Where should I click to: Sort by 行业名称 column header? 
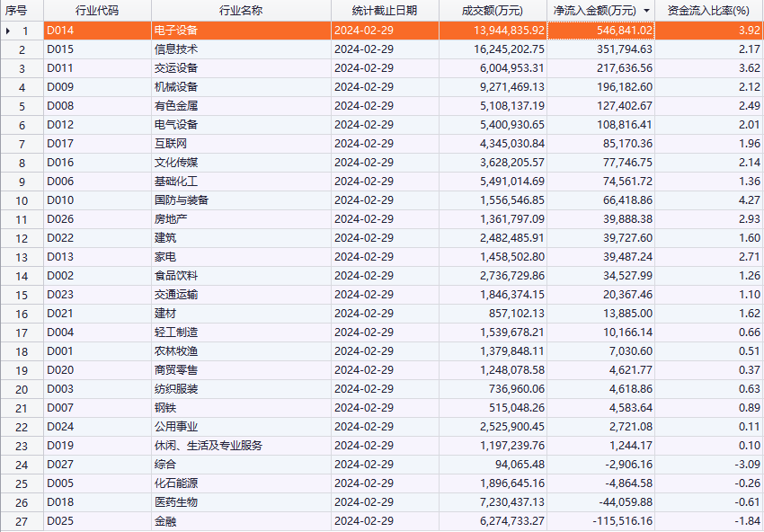pos(240,11)
